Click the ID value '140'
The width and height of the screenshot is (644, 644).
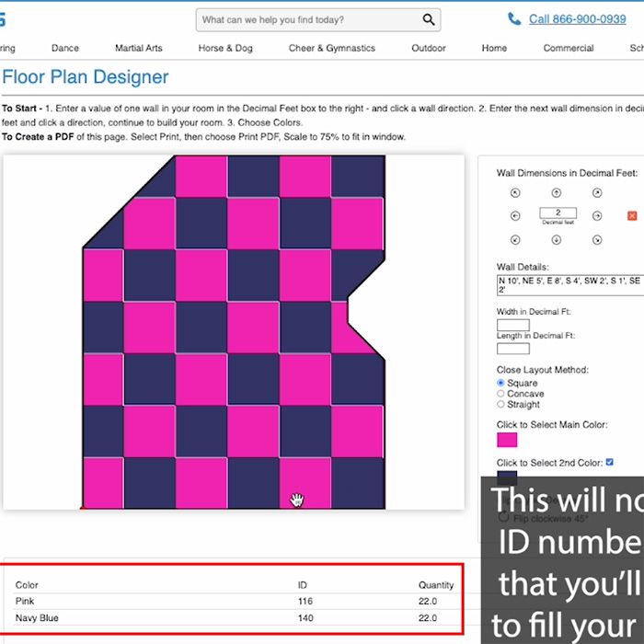[305, 617]
